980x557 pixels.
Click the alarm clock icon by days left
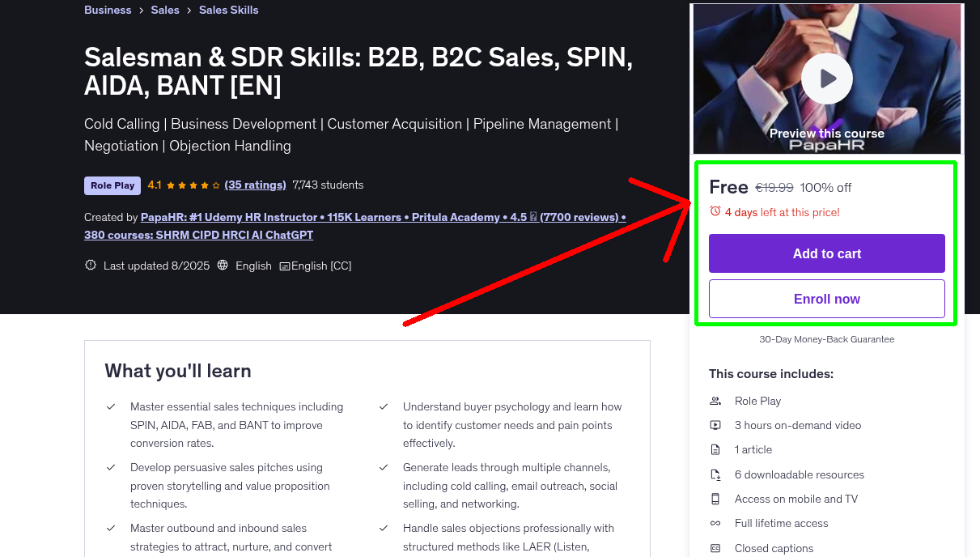click(x=715, y=211)
